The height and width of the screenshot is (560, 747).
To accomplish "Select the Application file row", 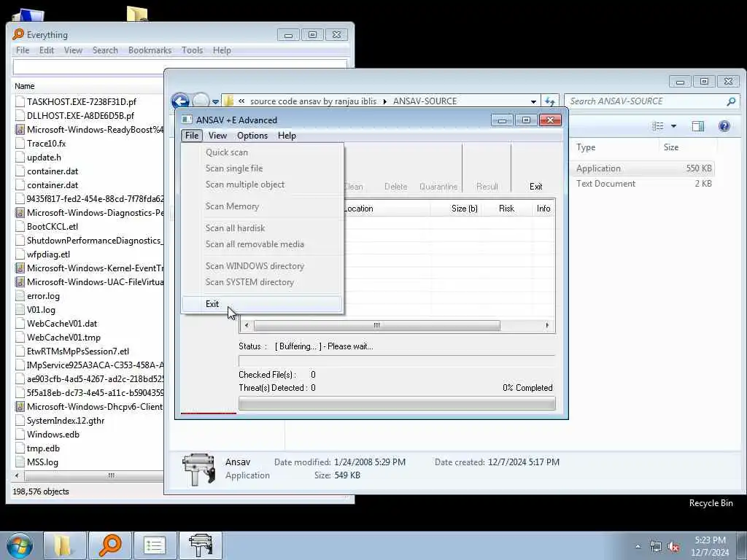I will [x=643, y=168].
